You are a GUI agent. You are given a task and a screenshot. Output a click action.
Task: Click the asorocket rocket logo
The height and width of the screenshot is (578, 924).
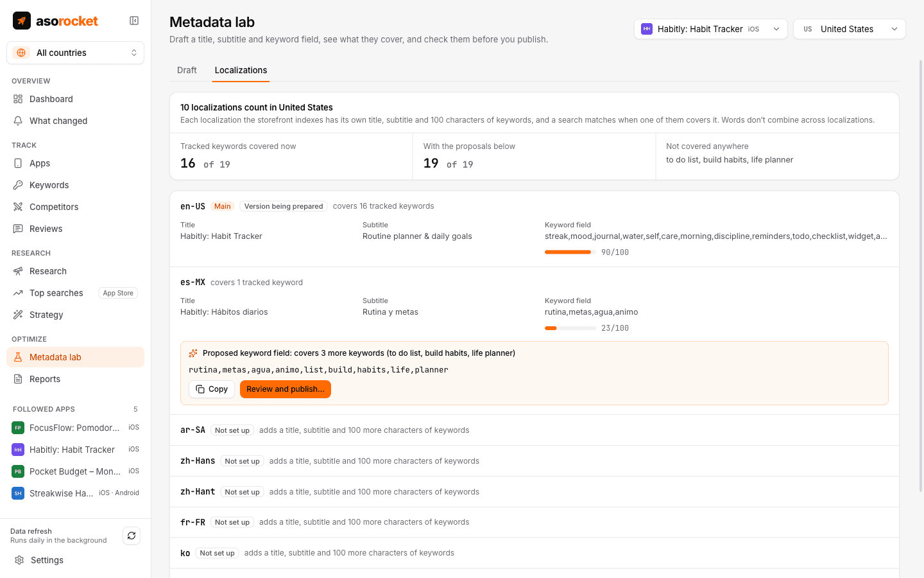click(22, 21)
